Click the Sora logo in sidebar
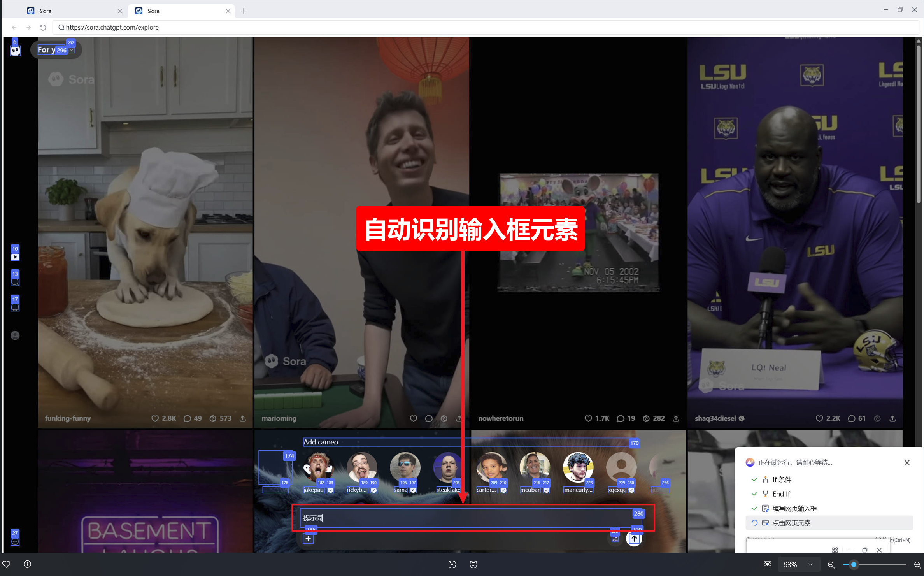924x576 pixels. click(15, 51)
